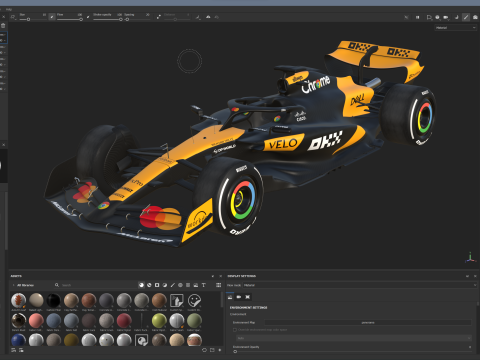Click the refresh icon at assets panel bottom
The width and height of the screenshot is (480, 360).
click(204, 350)
